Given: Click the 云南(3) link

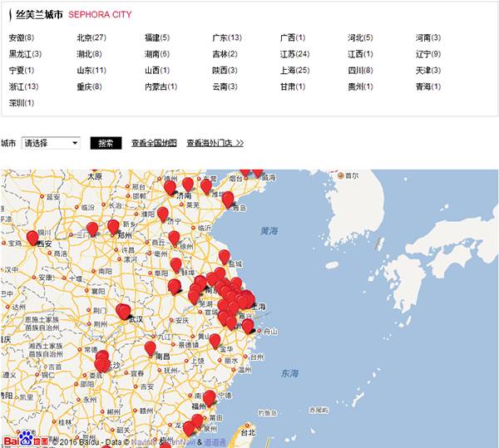Looking at the screenshot, I should [225, 86].
